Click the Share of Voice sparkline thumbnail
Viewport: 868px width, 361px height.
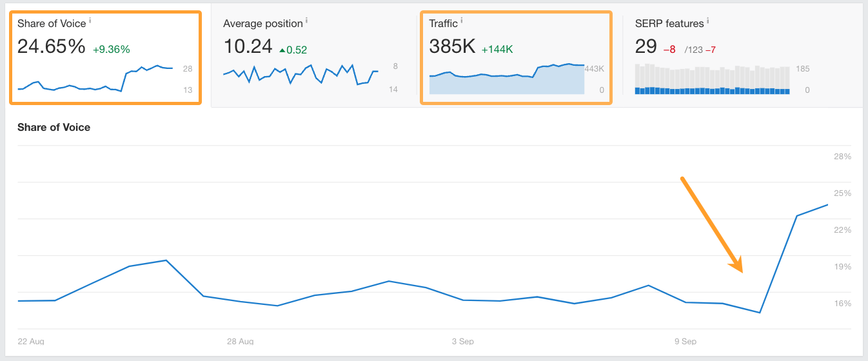[95, 79]
